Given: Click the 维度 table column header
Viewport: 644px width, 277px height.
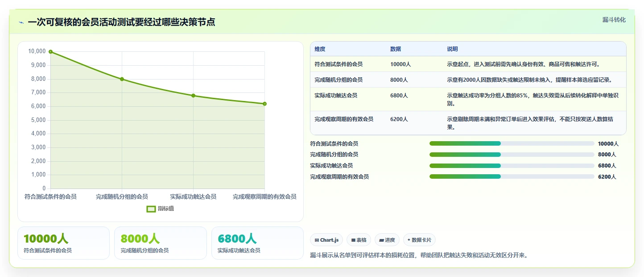Looking at the screenshot, I should tap(320, 49).
